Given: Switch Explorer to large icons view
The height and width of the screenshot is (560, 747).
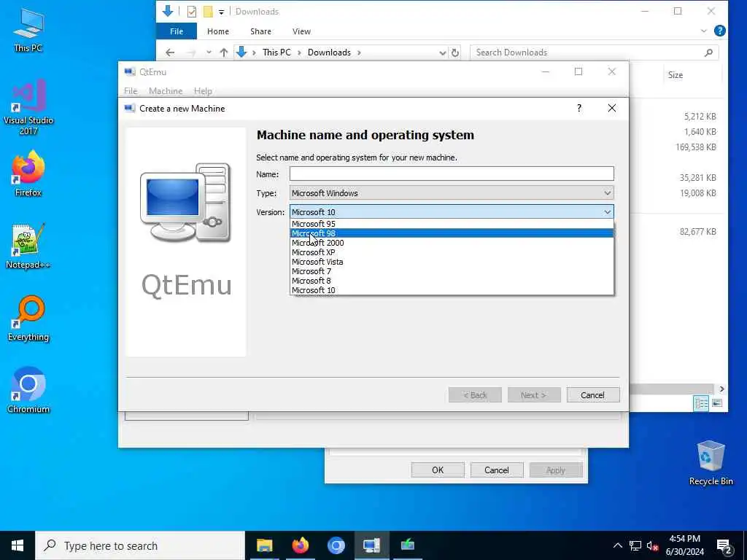Looking at the screenshot, I should (717, 403).
